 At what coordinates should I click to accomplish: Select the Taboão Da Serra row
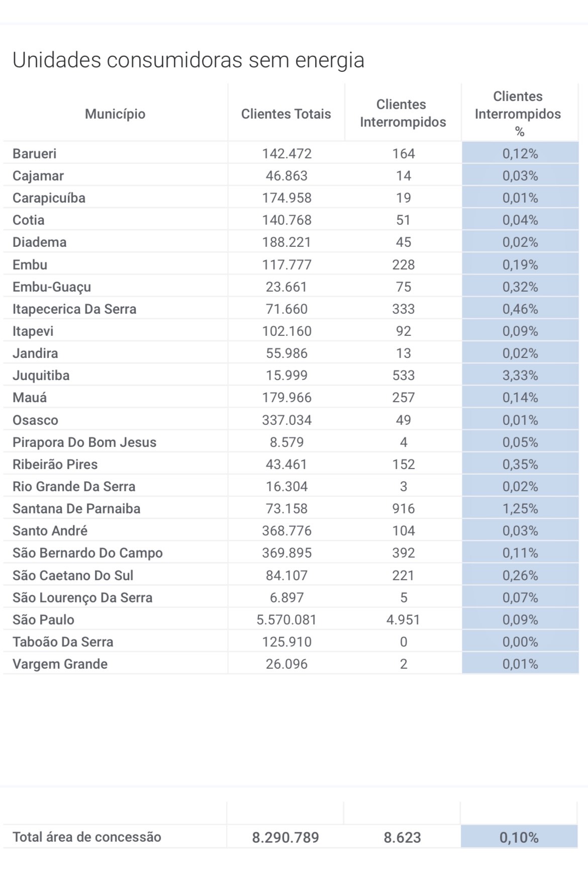point(63,642)
